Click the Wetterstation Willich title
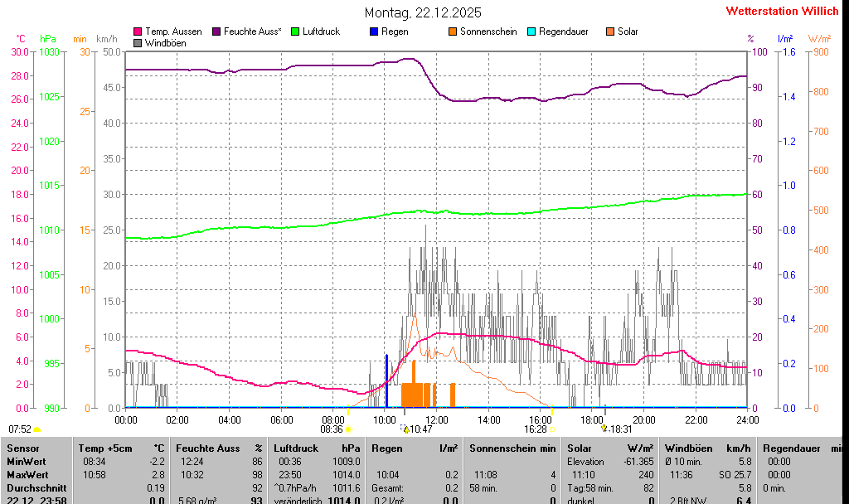This screenshot has height=504, width=849. click(784, 11)
